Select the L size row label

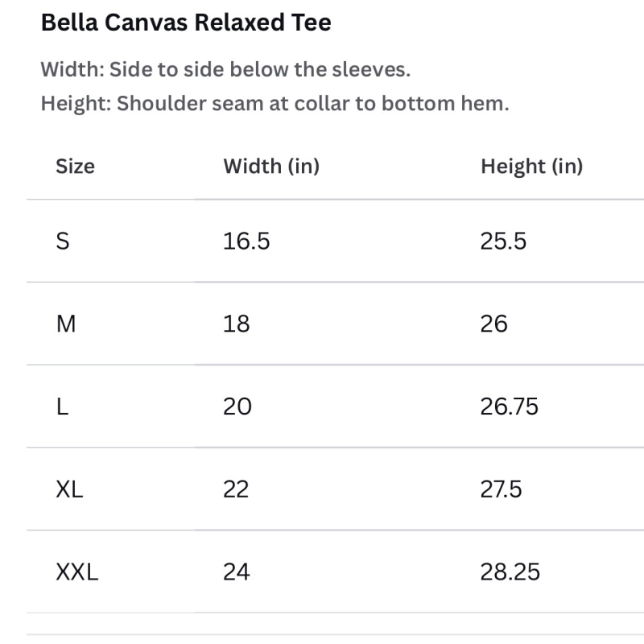tap(62, 407)
